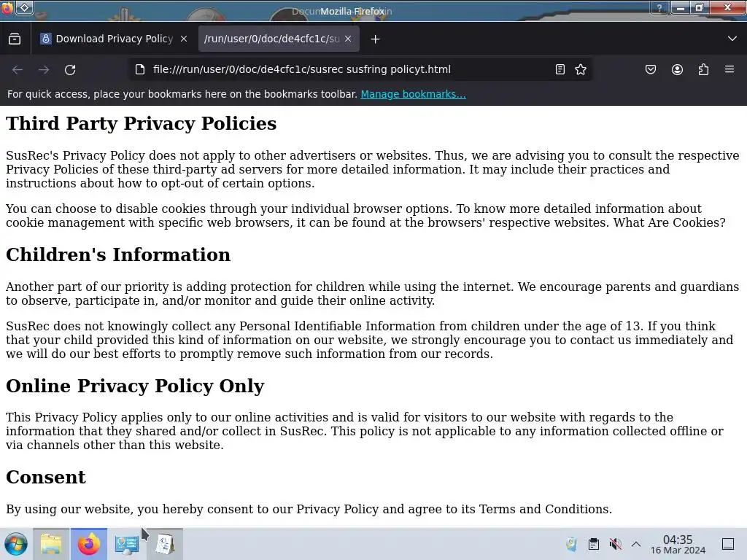This screenshot has height=560, width=747.
Task: Open a new tab with plus button
Action: point(376,39)
